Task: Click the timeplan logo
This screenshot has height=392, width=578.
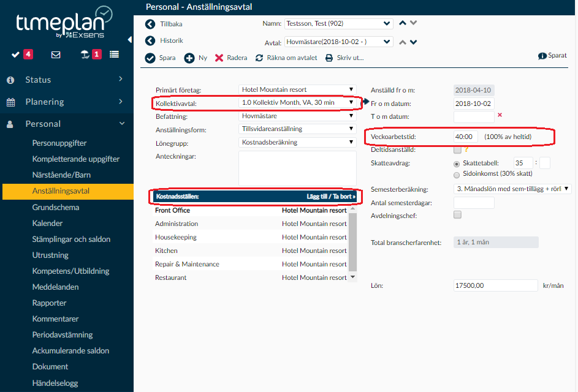Action: 63,22
